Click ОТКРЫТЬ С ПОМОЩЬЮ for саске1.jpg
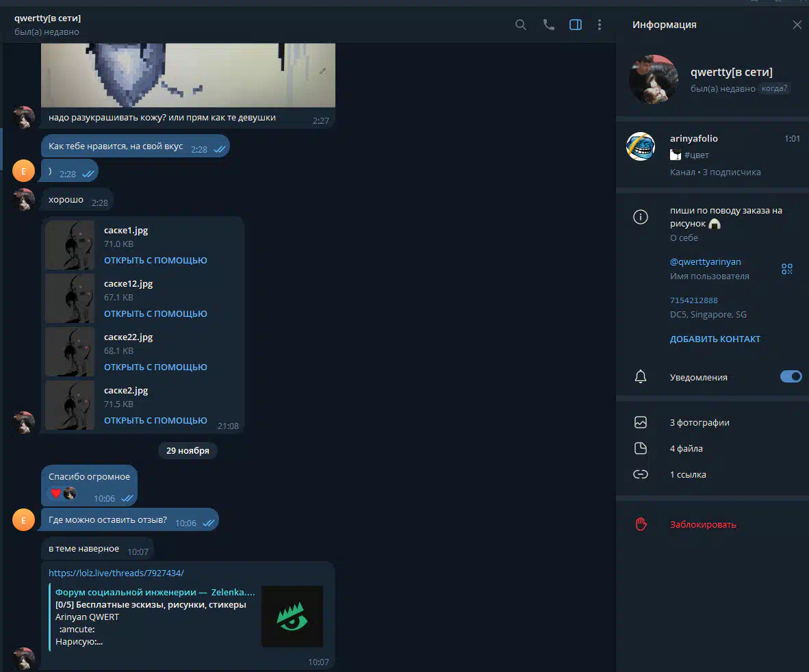 [x=155, y=261]
